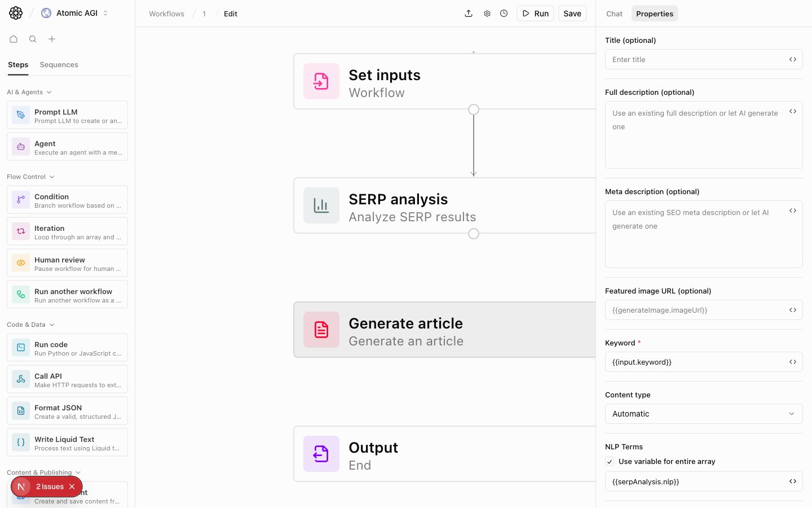Viewport: 812px width, 508px height.
Task: Open the Content type dropdown
Action: click(704, 414)
